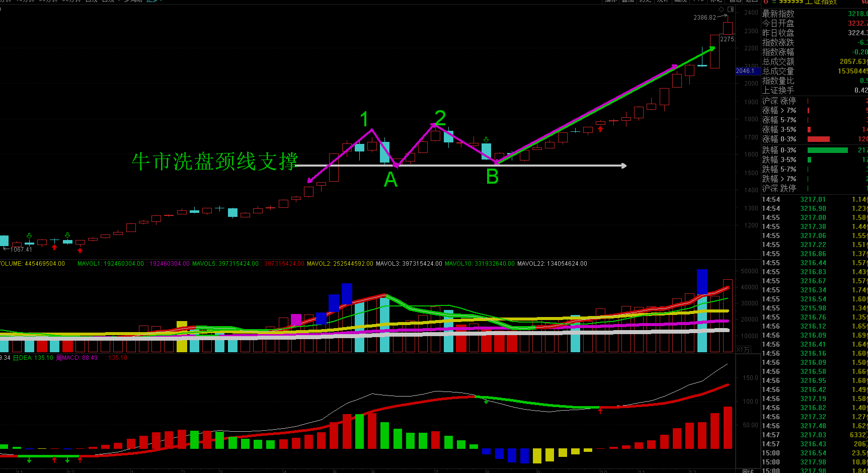
Task: Select the tick row with price 3217.22
Action: click(x=815, y=245)
